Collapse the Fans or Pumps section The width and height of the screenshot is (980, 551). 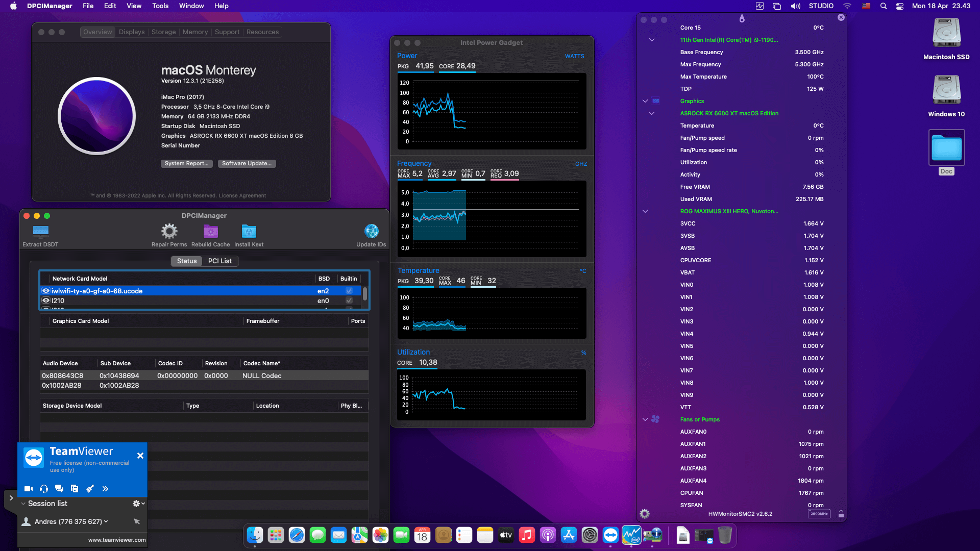click(645, 419)
